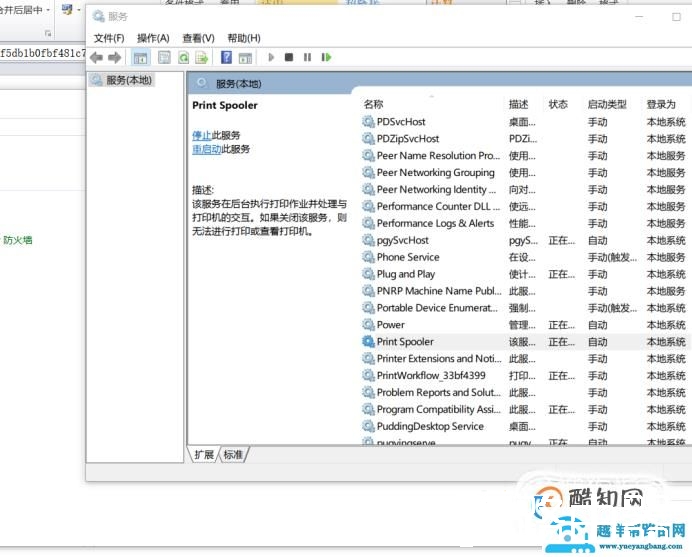Open the Properties toolbar icon

[164, 57]
